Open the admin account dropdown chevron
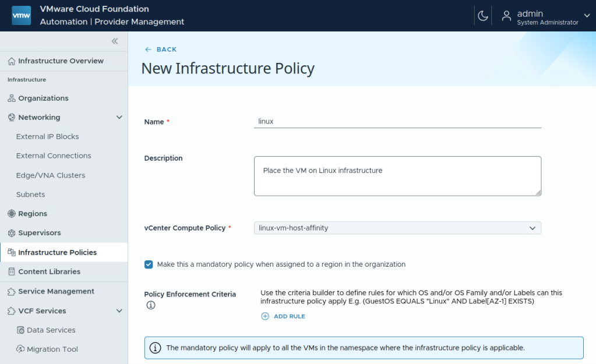Viewport: 596px width, 364px height. (x=587, y=16)
